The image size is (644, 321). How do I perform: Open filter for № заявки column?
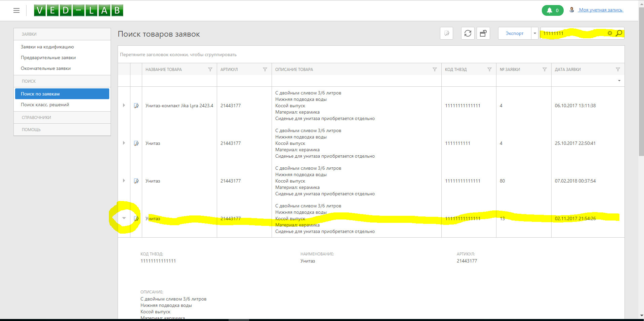tap(545, 69)
